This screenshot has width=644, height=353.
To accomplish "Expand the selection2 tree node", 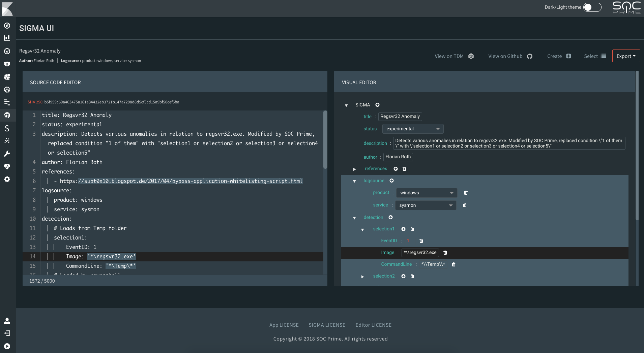I will [x=362, y=277].
